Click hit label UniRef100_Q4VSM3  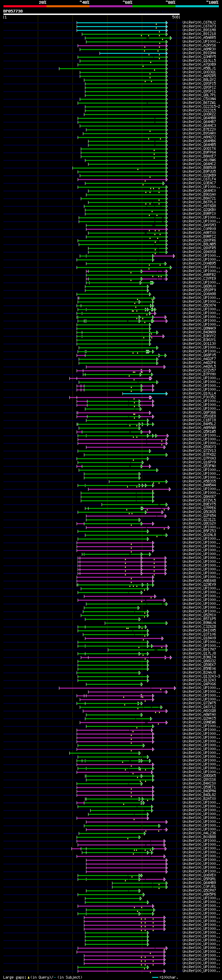(199, 225)
